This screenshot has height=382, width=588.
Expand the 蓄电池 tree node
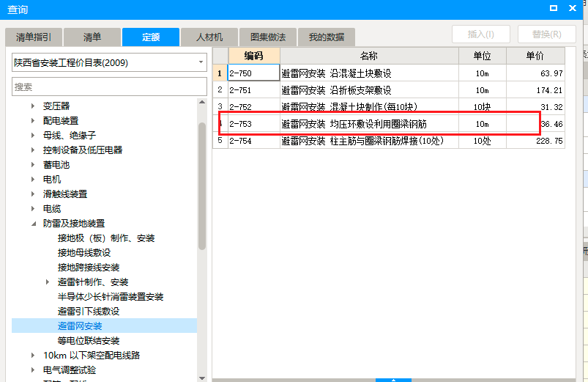click(x=33, y=164)
